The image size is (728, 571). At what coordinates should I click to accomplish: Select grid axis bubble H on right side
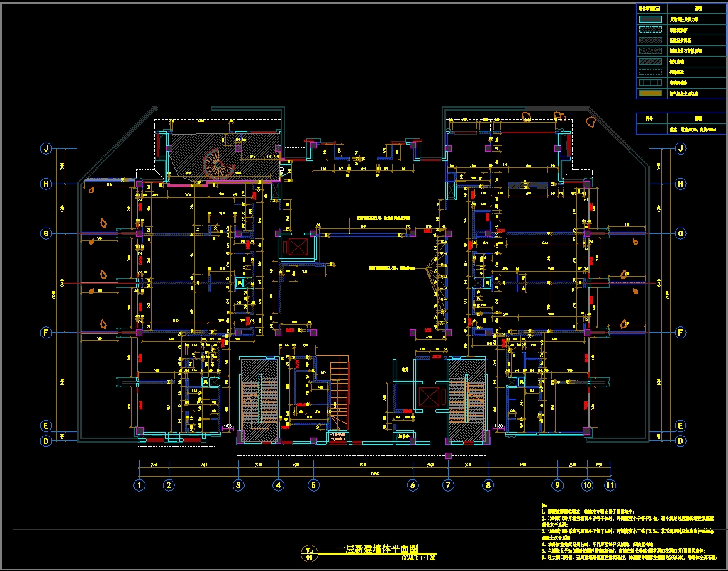tap(681, 184)
